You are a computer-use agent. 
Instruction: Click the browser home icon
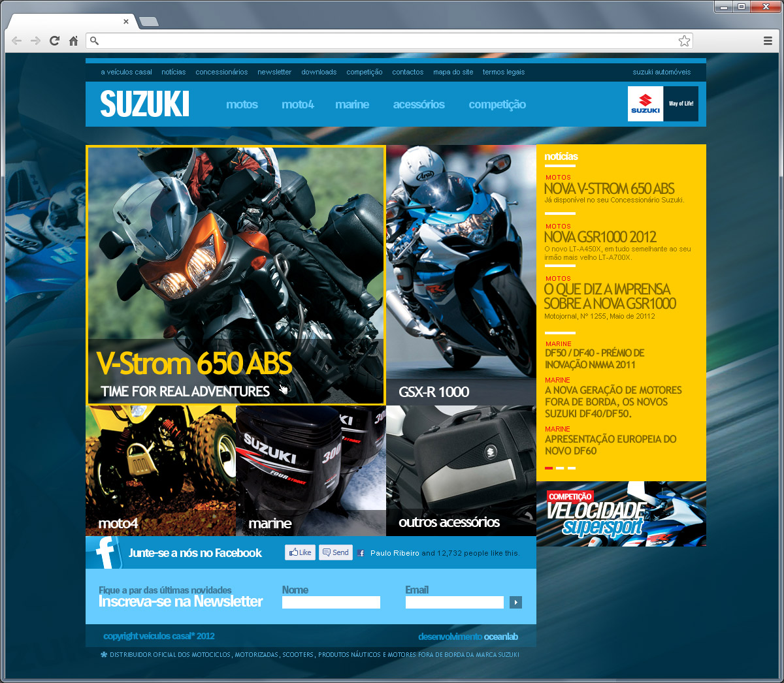click(x=74, y=40)
